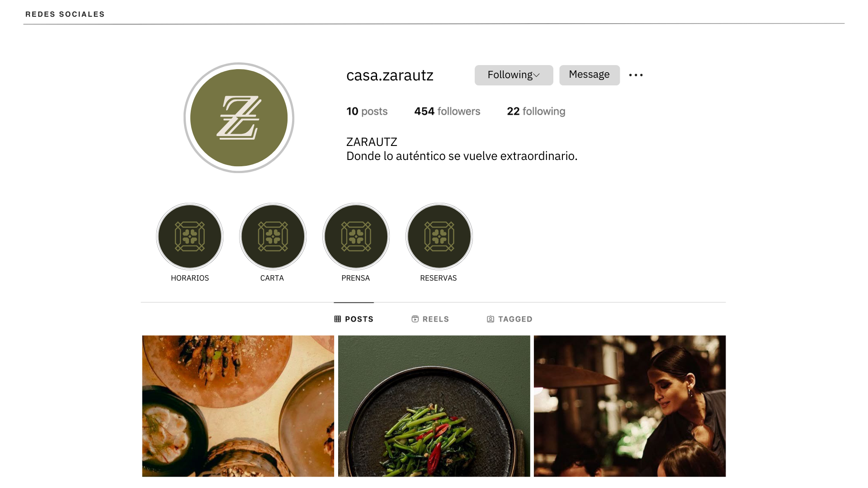Open the PRENSA story highlight

pyautogui.click(x=356, y=236)
